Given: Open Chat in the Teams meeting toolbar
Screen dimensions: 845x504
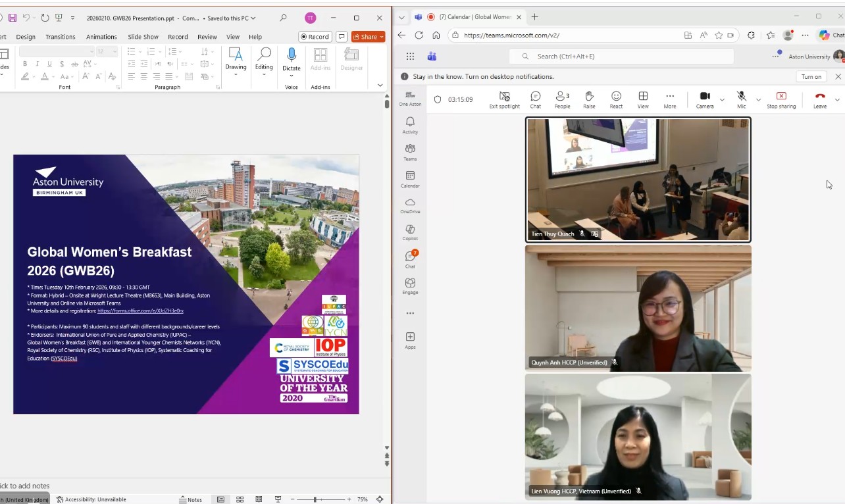Looking at the screenshot, I should coord(535,99).
